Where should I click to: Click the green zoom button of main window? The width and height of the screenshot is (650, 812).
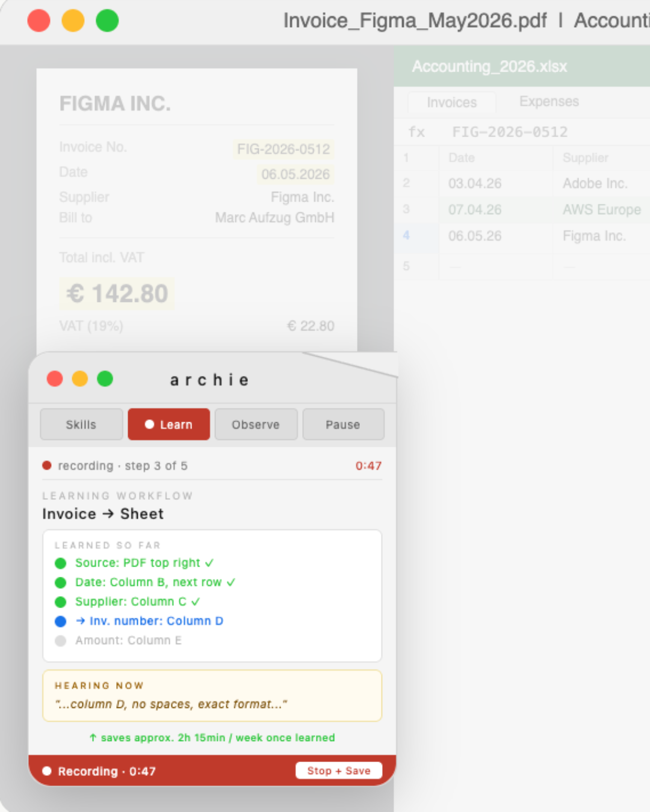point(108,20)
